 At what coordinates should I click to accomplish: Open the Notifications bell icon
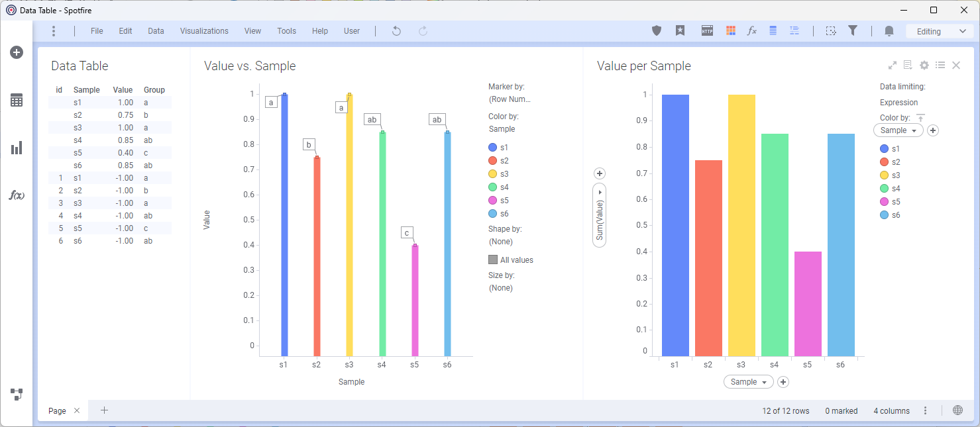(x=889, y=31)
